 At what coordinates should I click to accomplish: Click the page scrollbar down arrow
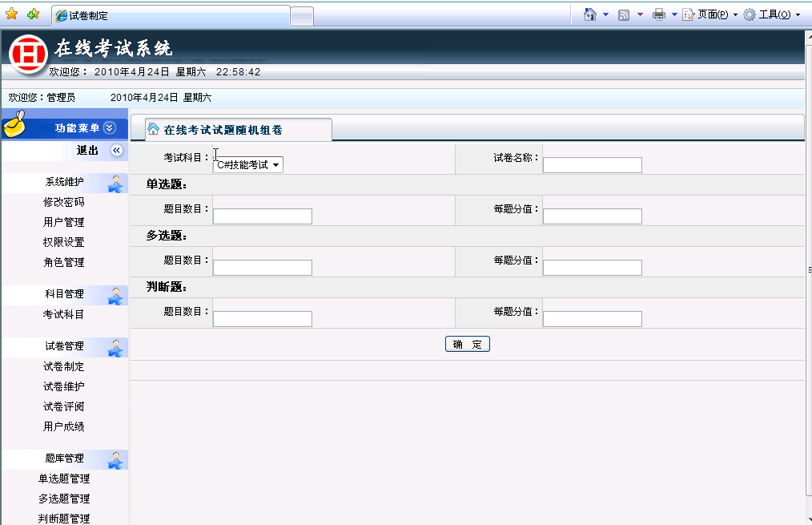(808, 519)
